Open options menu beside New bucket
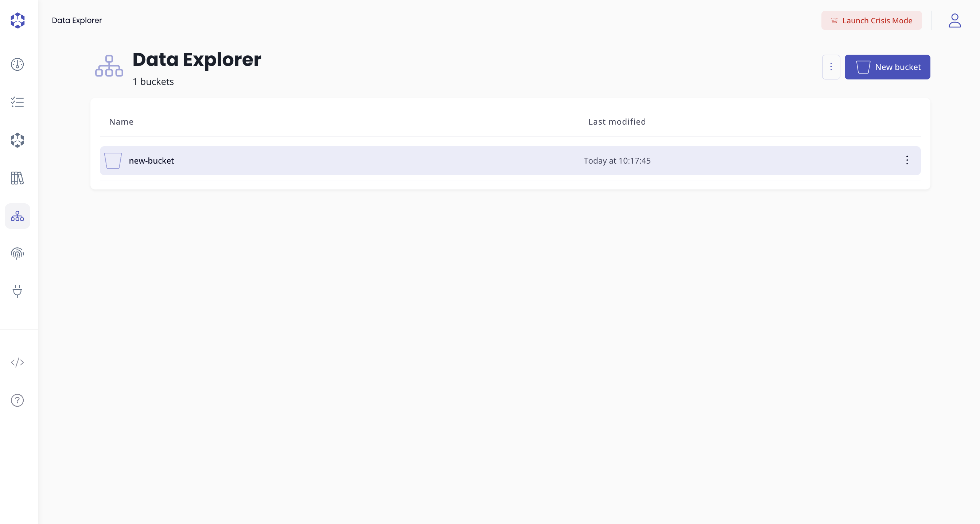 pos(831,67)
